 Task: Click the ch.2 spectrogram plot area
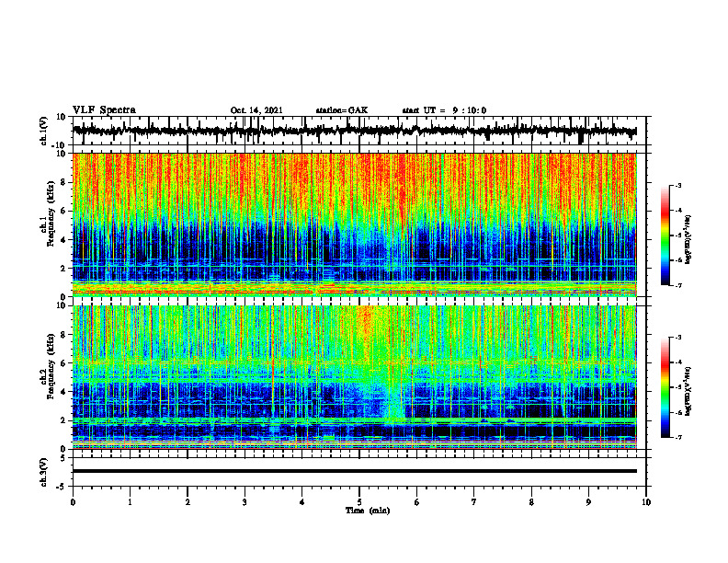pyautogui.click(x=354, y=377)
